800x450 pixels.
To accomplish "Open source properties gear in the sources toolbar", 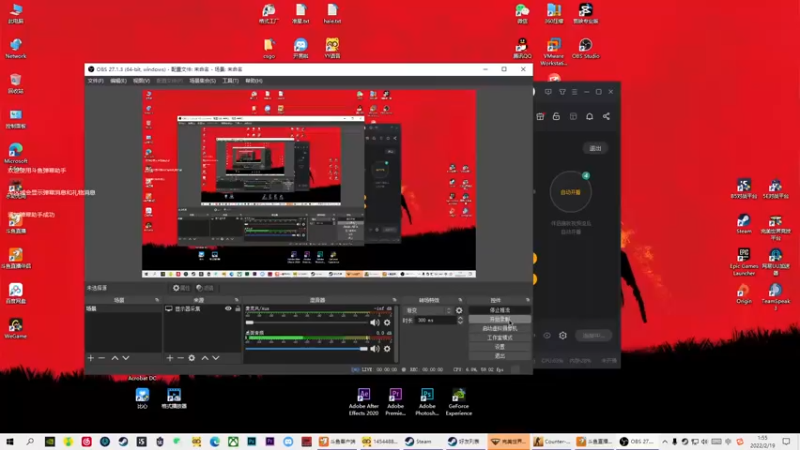I will [192, 358].
